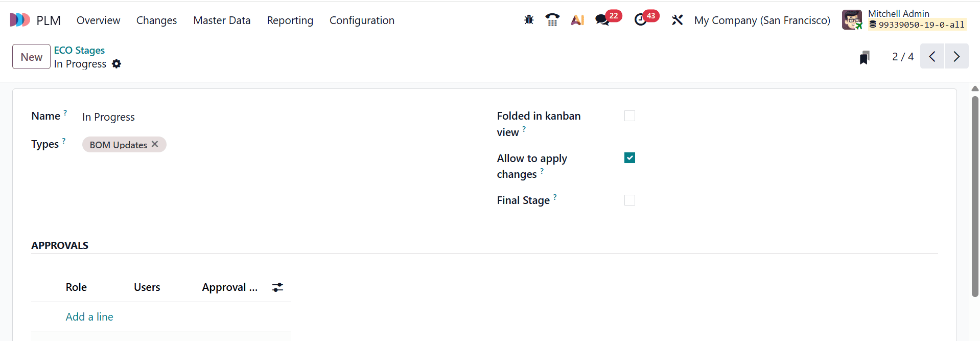980x341 pixels.
Task: Open messages via the conversations bubble icon
Action: click(x=603, y=20)
